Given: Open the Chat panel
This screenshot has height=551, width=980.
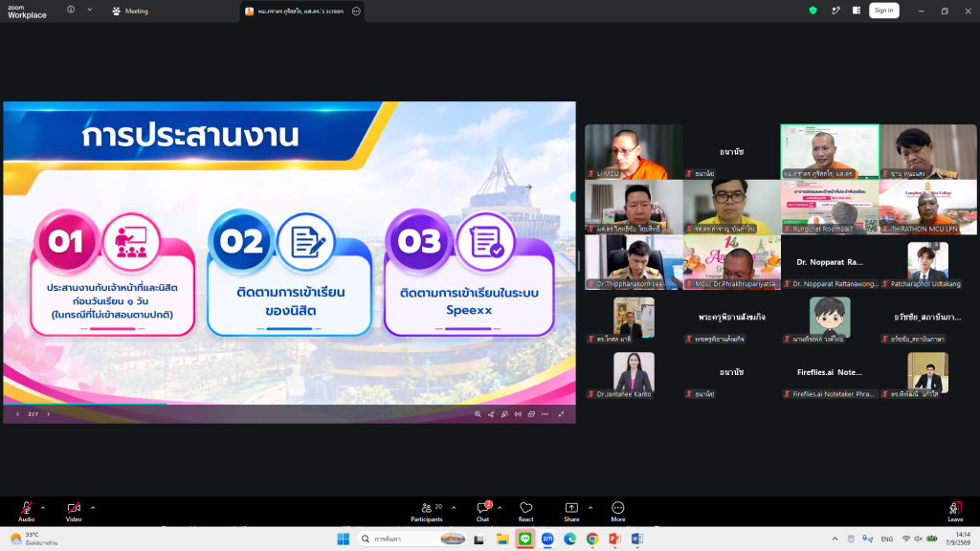Looking at the screenshot, I should click(483, 511).
